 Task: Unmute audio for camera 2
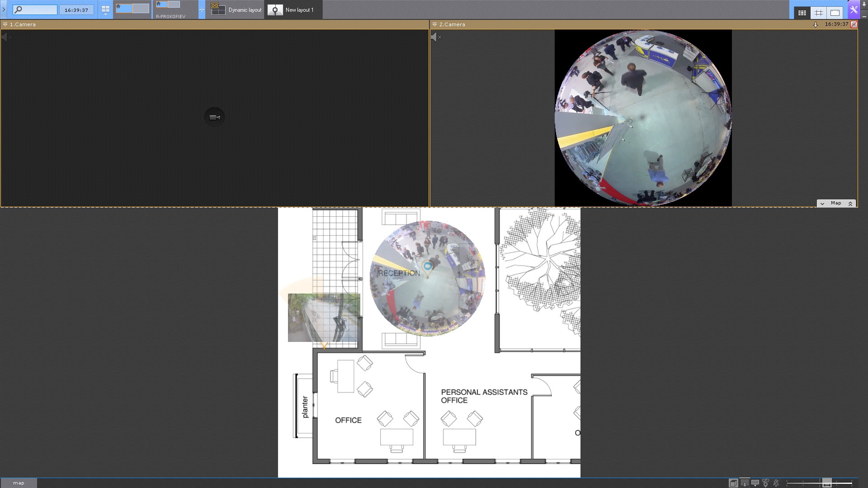tap(436, 37)
